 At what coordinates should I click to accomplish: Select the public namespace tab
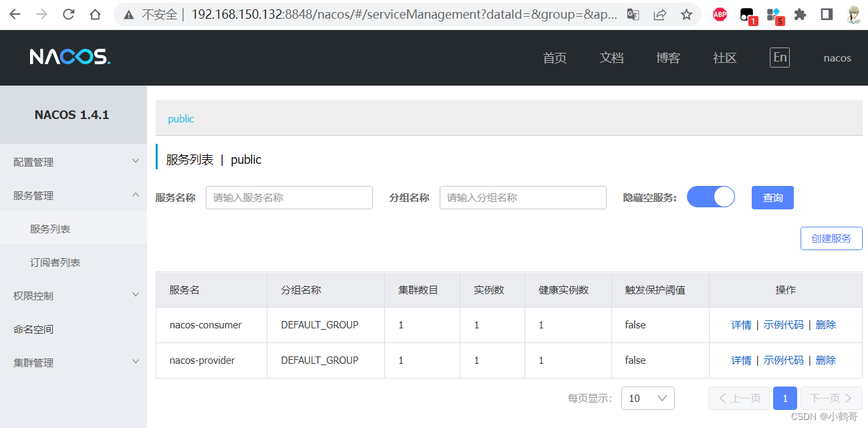[181, 119]
